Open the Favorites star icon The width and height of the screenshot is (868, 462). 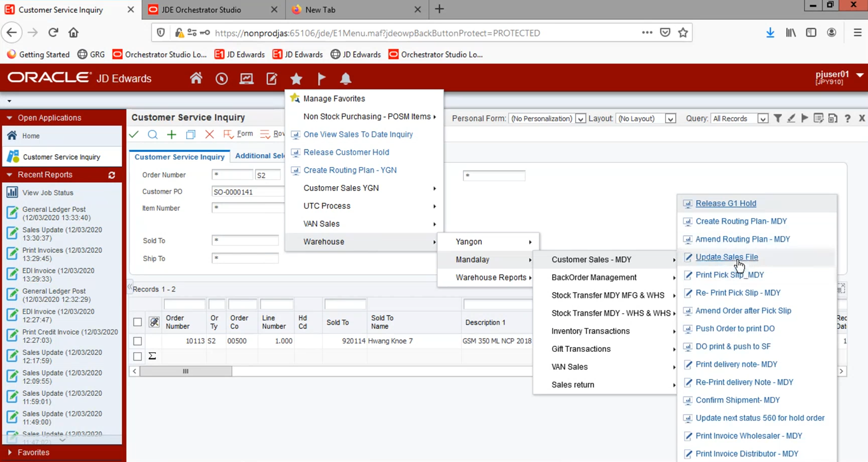(296, 78)
